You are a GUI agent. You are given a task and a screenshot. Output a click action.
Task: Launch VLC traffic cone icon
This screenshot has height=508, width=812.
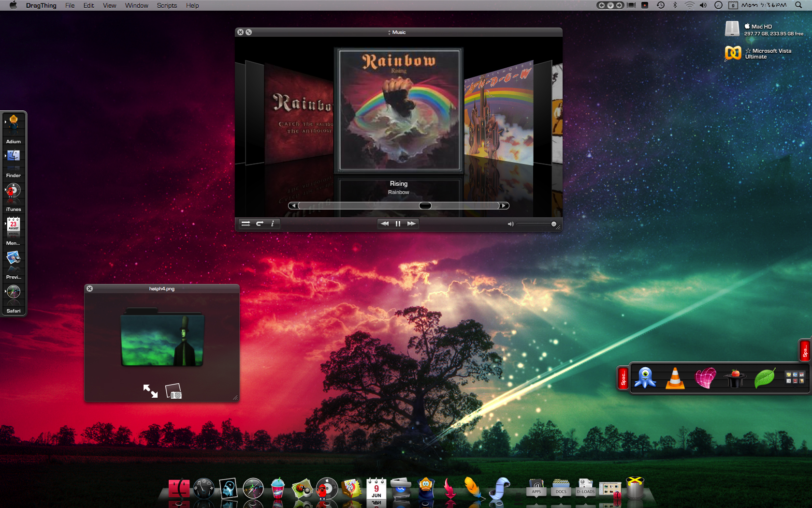(675, 378)
